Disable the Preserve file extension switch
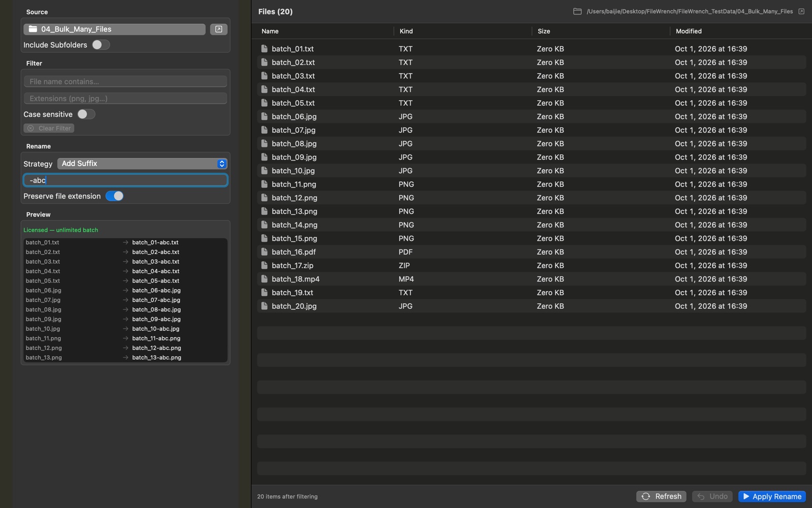 (115, 196)
